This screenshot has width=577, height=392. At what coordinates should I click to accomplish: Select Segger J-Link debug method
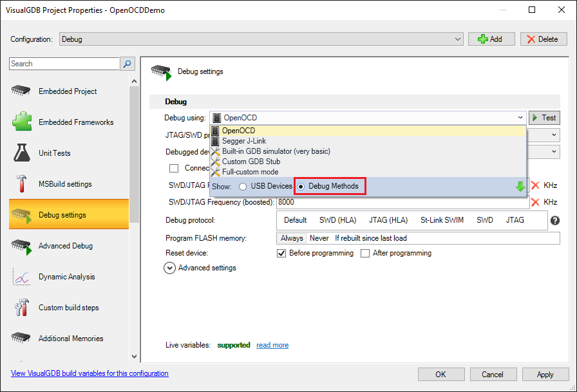(368, 141)
